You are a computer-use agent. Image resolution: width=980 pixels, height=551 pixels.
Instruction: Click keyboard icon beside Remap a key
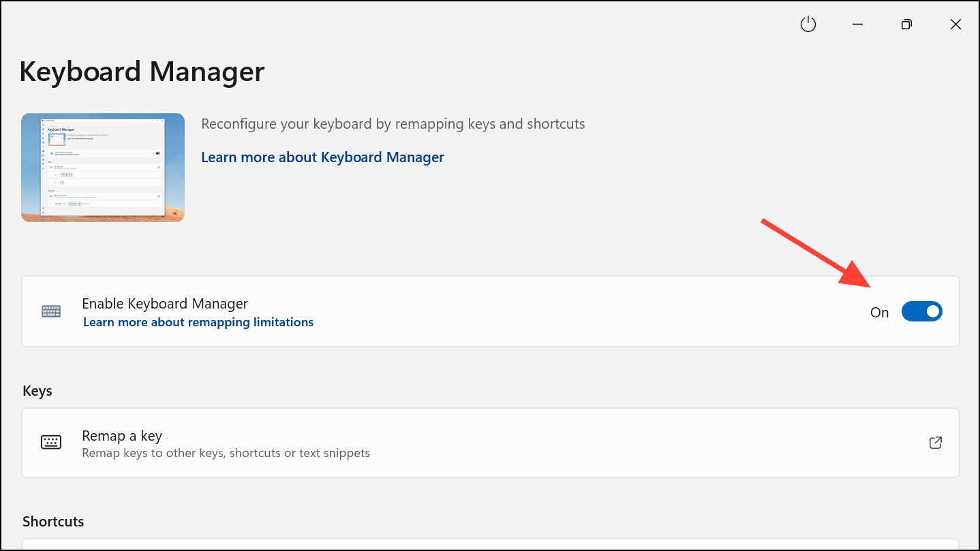tap(51, 443)
